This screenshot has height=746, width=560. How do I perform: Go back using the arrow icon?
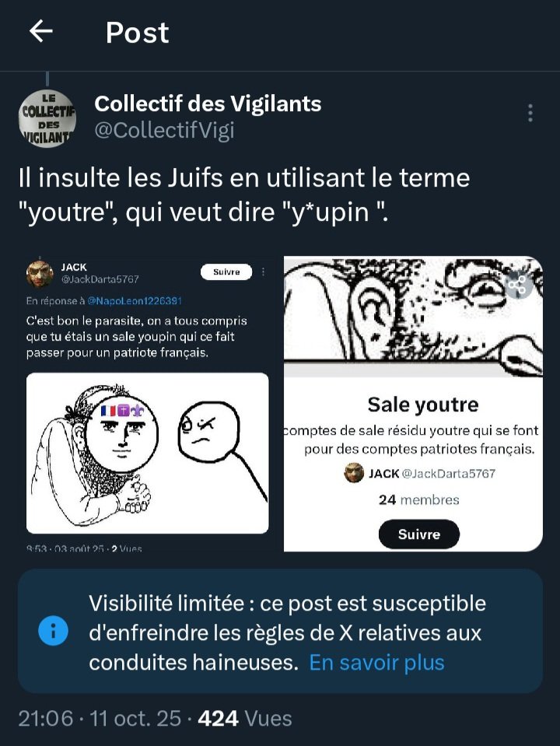point(40,31)
